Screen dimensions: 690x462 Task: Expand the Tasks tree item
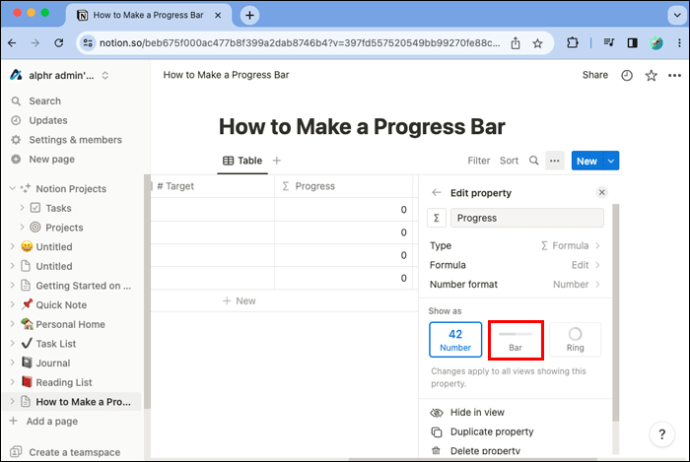pos(22,208)
